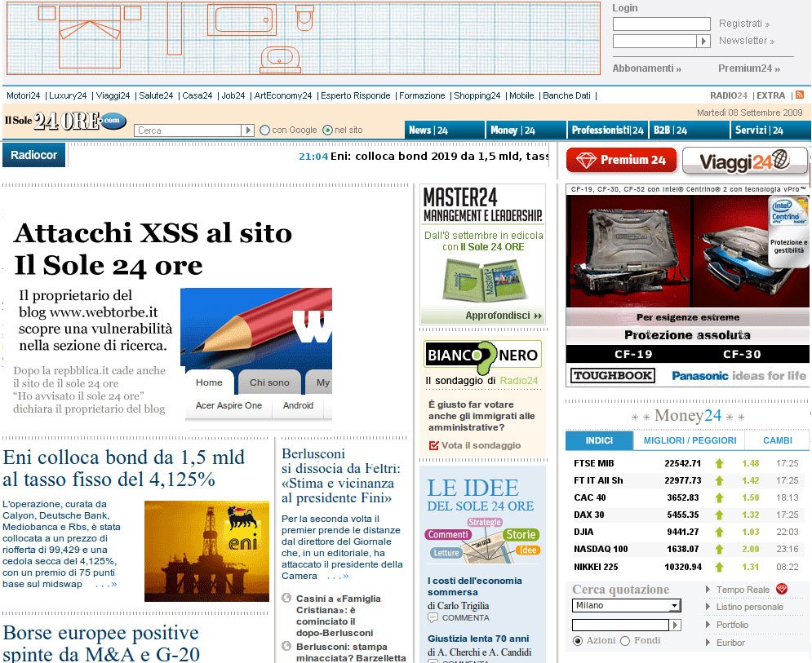Click the Tempo Reale red diamond icon
Viewport: 812px width, 663px height.
tap(782, 589)
